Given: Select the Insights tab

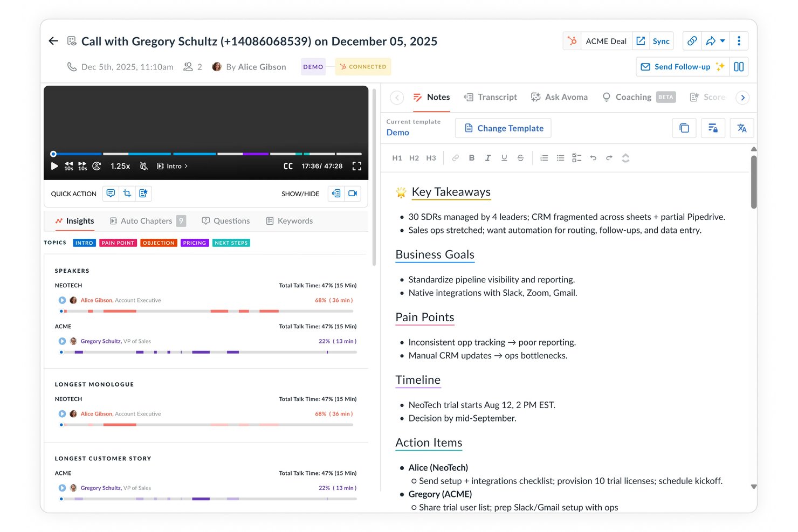Looking at the screenshot, I should coord(74,221).
